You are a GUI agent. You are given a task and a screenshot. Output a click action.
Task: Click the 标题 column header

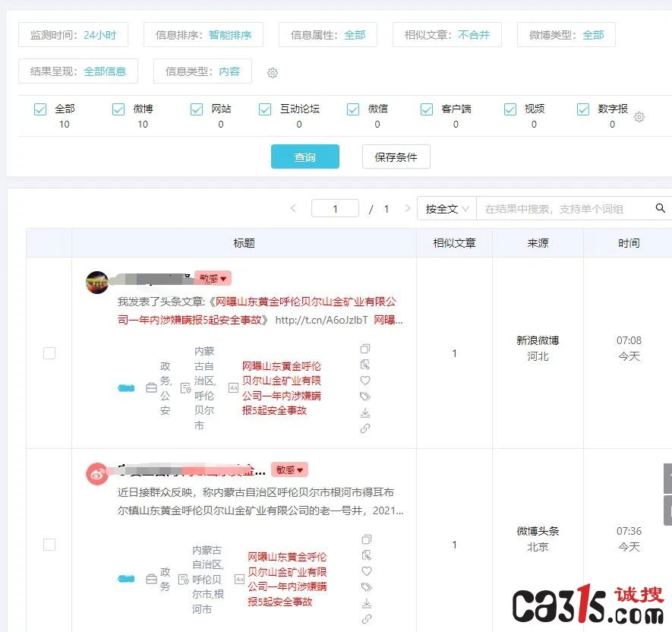tap(245, 243)
